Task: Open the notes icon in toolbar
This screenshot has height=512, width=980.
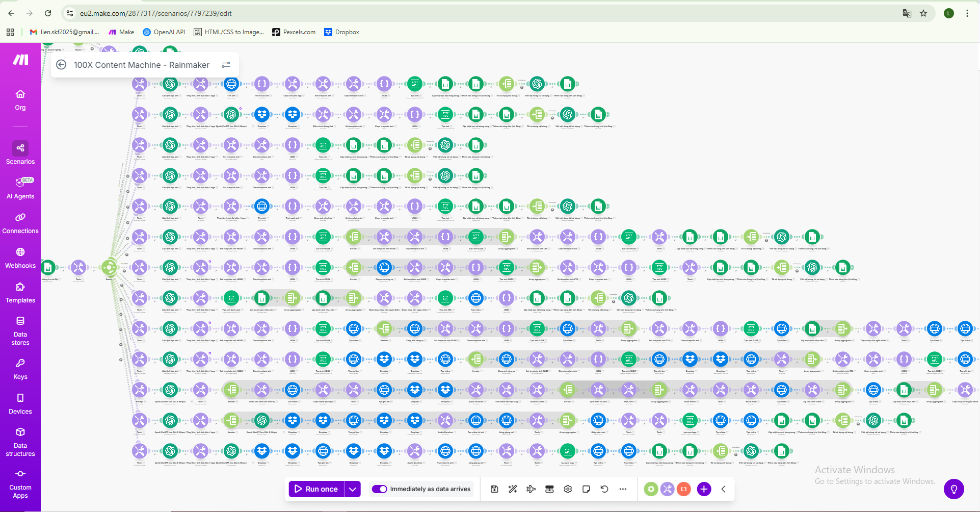Action: (586, 489)
